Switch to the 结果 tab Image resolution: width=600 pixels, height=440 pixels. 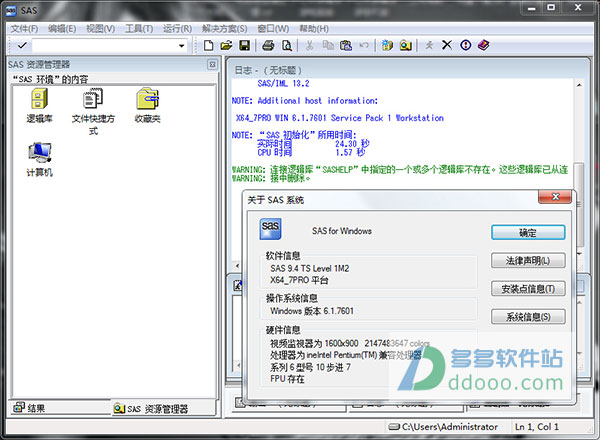(x=60, y=408)
